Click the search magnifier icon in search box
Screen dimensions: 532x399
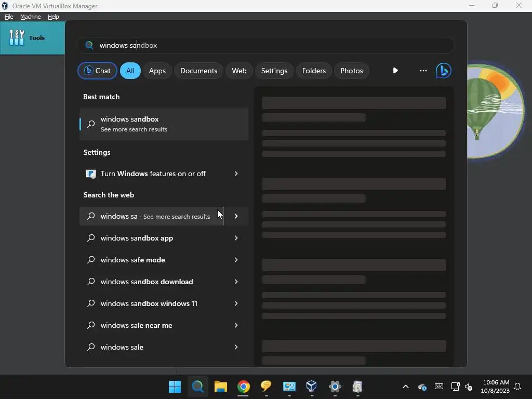pyautogui.click(x=89, y=45)
